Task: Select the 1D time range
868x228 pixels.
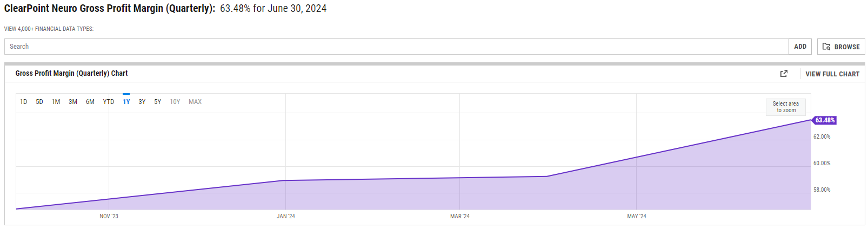Action: [x=23, y=102]
